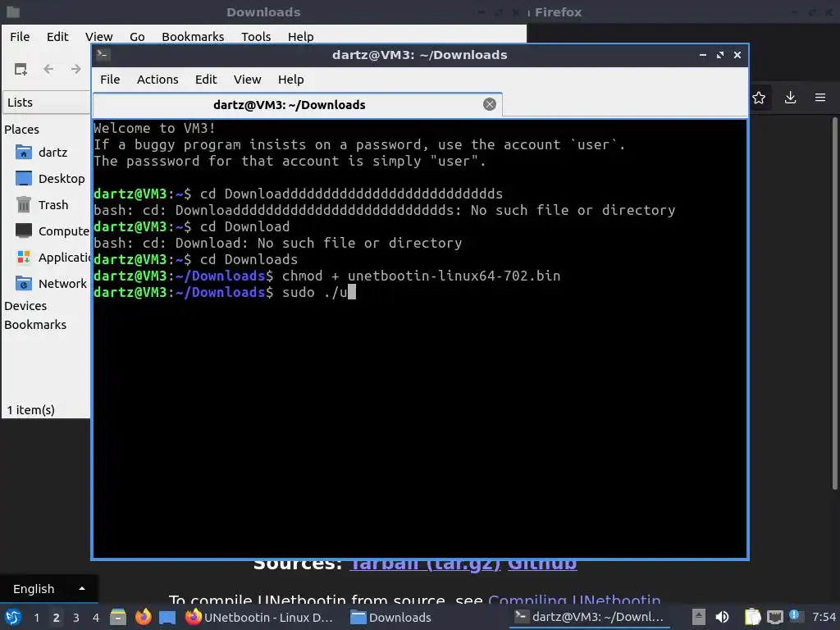The width and height of the screenshot is (840, 630).
Task: Go back in file manager toolbar
Action: pyautogui.click(x=48, y=69)
